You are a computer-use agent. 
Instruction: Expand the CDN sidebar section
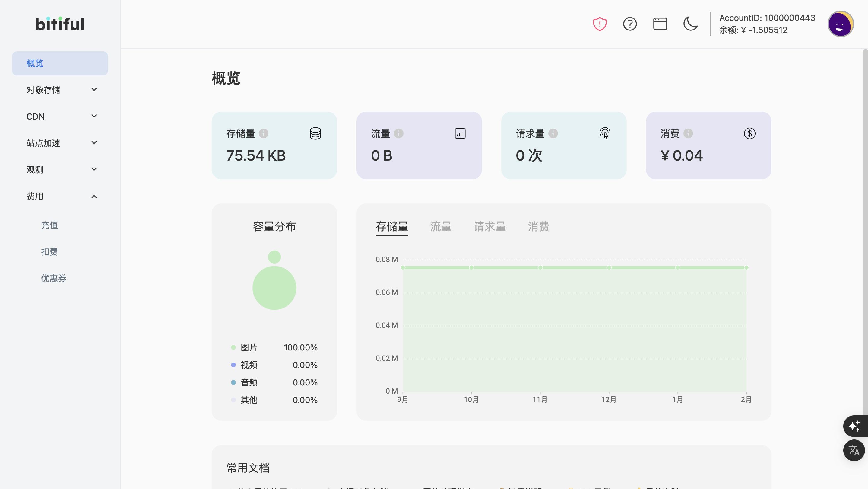pyautogui.click(x=60, y=116)
